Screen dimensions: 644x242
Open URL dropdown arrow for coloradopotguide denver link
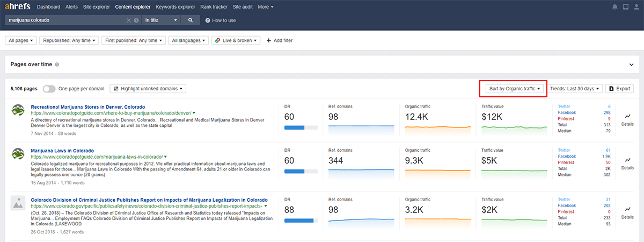(194, 113)
